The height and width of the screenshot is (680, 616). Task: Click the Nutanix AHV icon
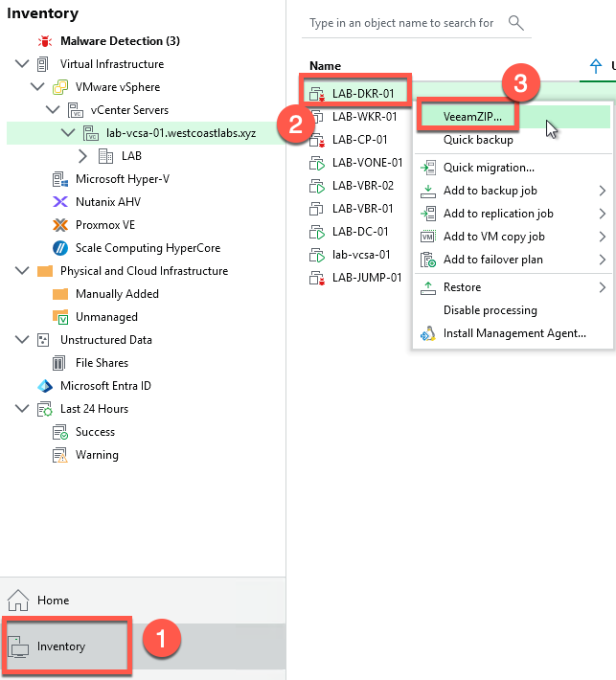tap(59, 202)
